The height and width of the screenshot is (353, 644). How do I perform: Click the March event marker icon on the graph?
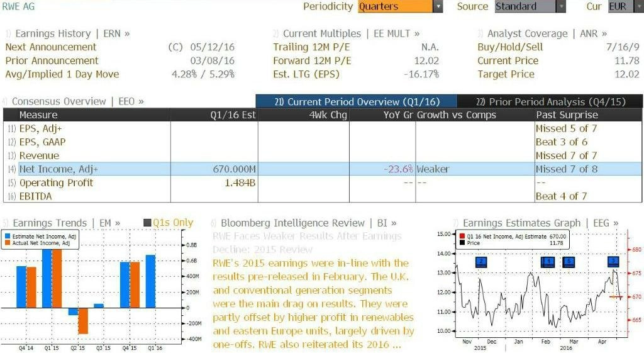click(x=569, y=262)
